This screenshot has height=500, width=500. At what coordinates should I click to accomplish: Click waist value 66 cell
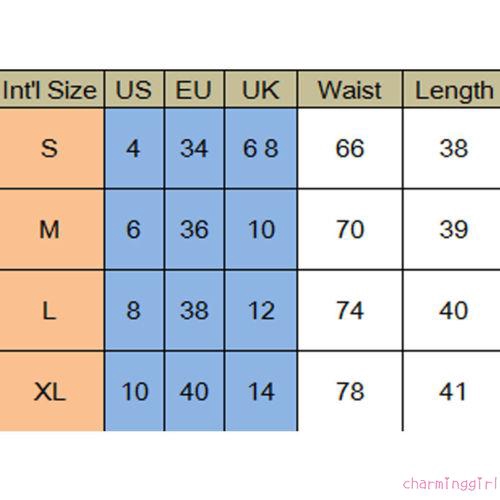coord(350,148)
